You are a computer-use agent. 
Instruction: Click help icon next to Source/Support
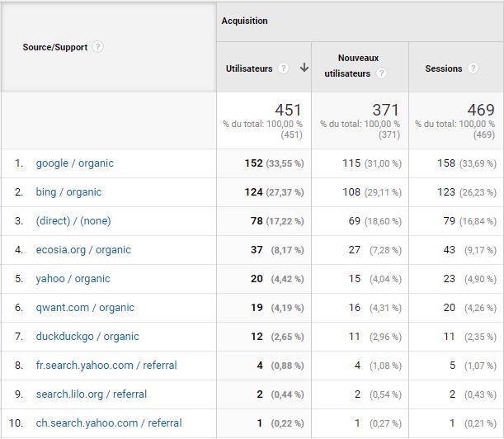[x=97, y=47]
